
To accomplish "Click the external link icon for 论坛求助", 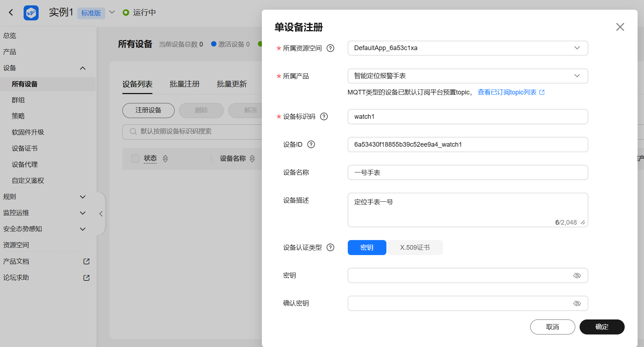I will [86, 278].
